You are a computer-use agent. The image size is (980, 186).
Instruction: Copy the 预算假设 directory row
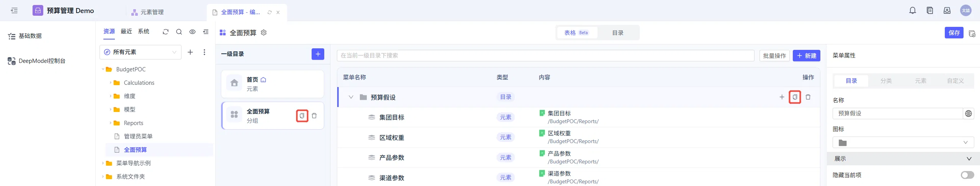(795, 97)
